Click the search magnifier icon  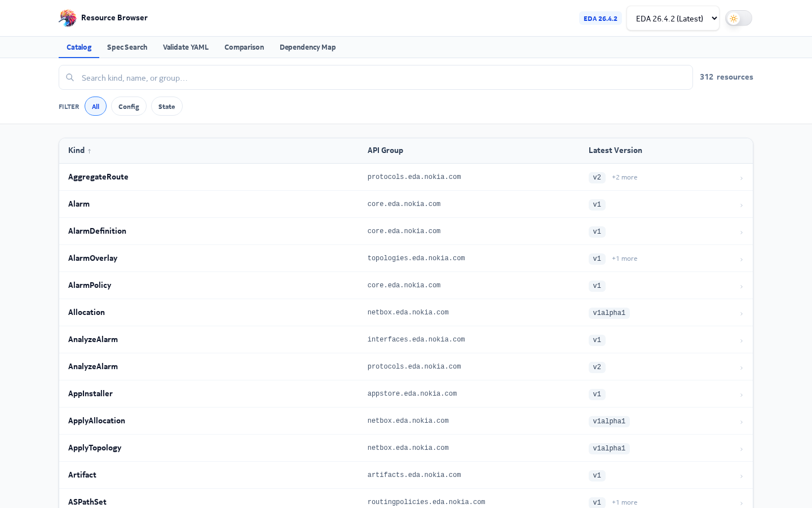(70, 77)
